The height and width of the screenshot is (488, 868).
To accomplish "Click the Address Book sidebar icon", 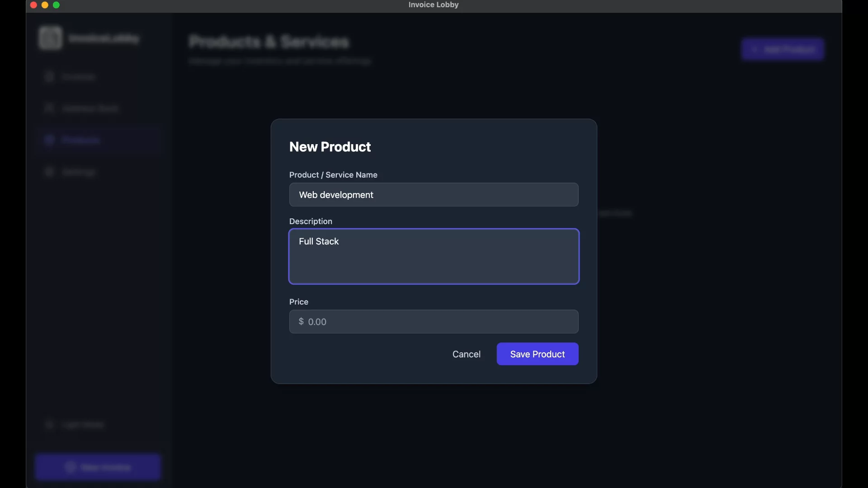I will (49, 108).
